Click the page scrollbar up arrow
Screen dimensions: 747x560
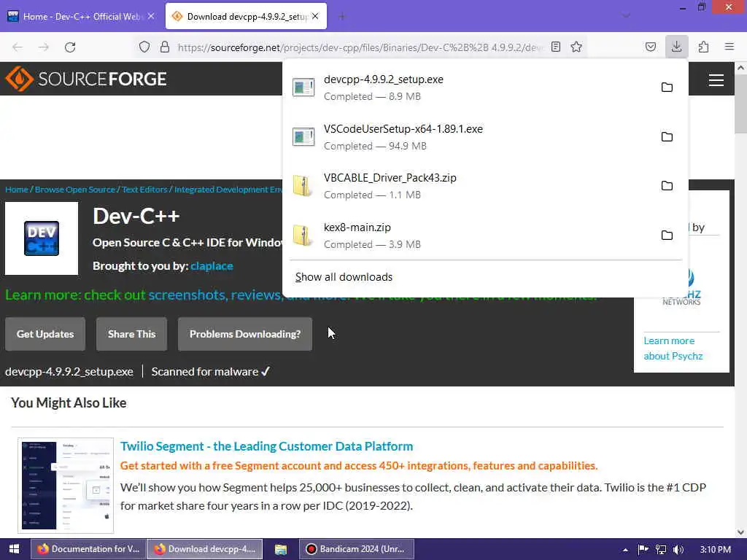741,68
